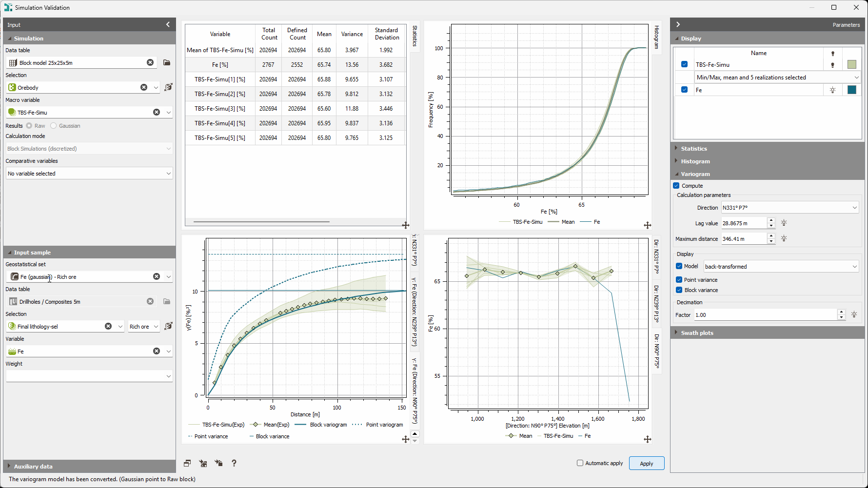Select the Statistics vertical tab
Screen dimensions: 868x488
[414, 37]
